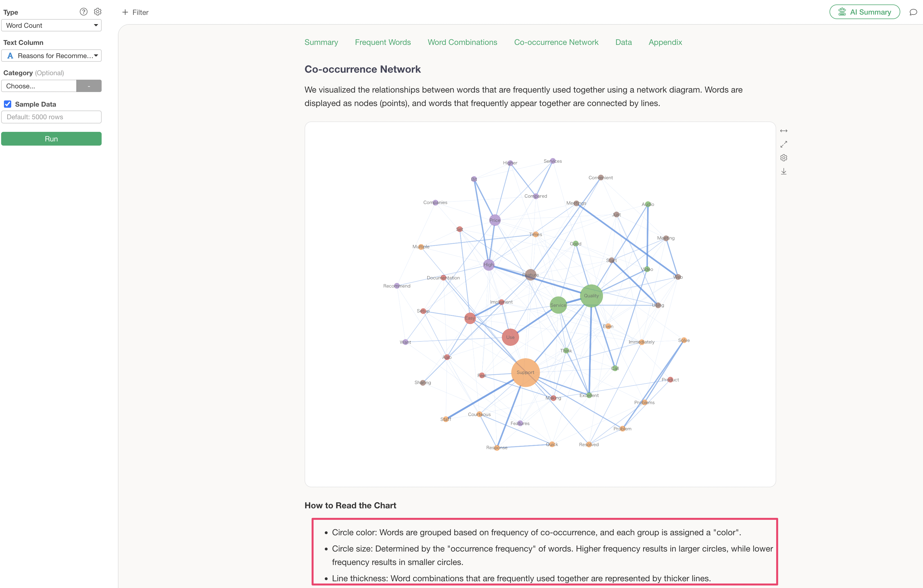The height and width of the screenshot is (588, 923).
Task: Select the orange Support node circle
Action: (525, 372)
